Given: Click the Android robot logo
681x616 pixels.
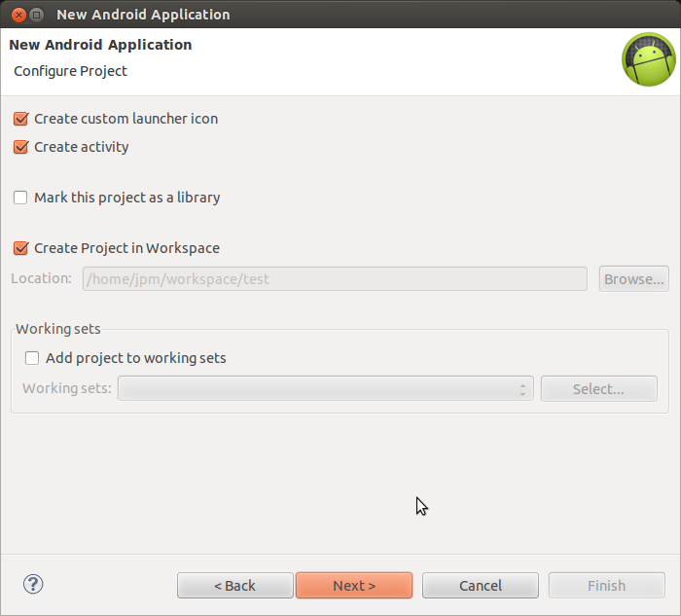Looking at the screenshot, I should coord(649,59).
